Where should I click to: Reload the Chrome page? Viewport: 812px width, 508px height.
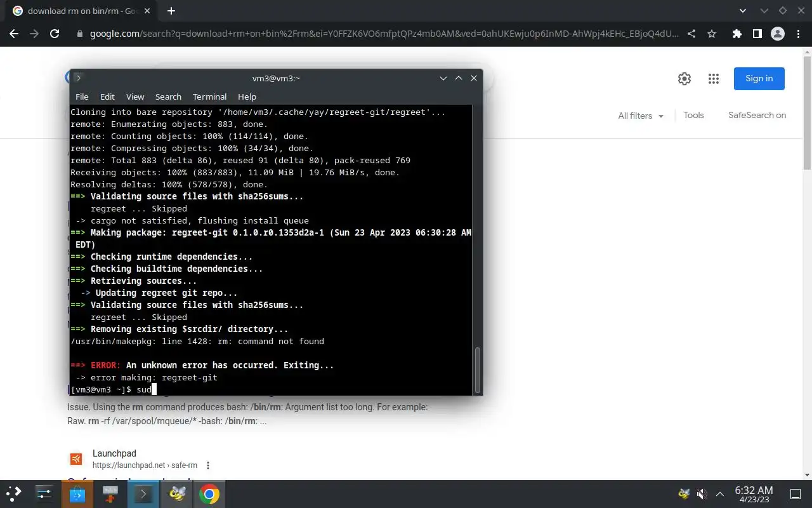(55, 34)
